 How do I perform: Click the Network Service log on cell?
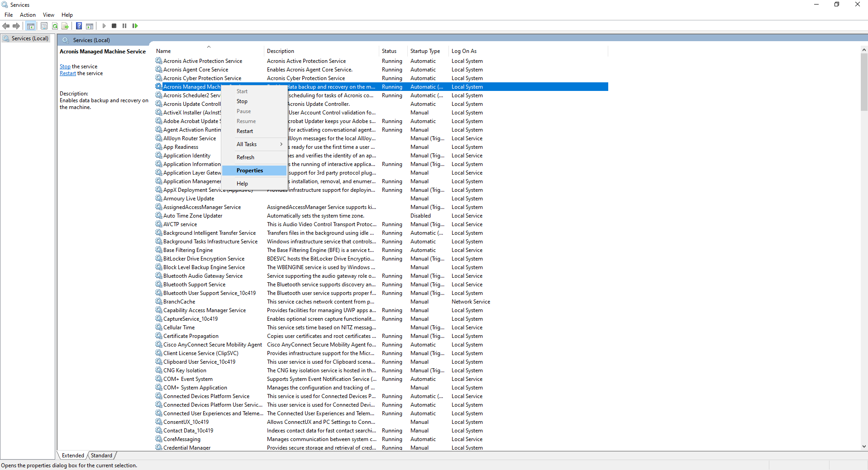[471, 302]
